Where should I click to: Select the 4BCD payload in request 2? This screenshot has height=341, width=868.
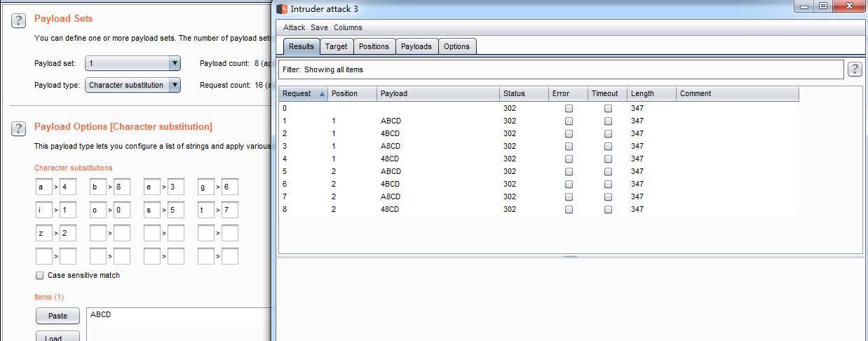[x=391, y=134]
